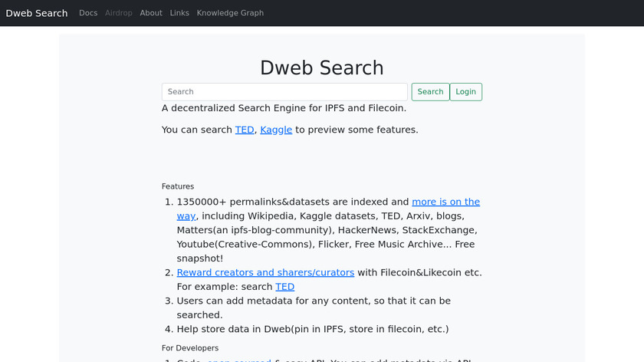Open the About page
644x362 pixels.
click(x=151, y=13)
